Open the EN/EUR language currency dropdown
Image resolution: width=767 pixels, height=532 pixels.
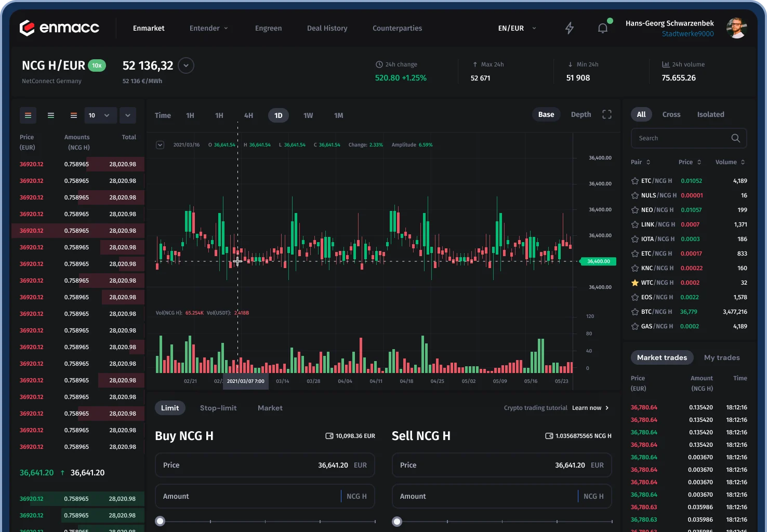[x=517, y=28]
